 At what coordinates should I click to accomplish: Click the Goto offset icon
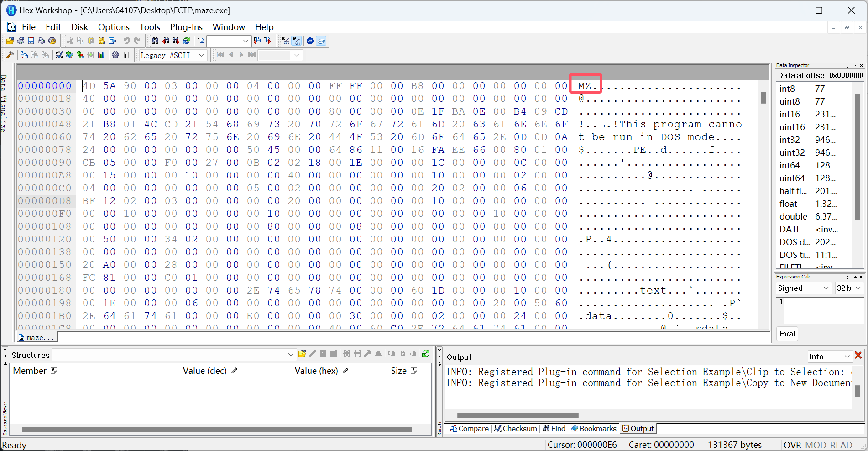click(200, 41)
